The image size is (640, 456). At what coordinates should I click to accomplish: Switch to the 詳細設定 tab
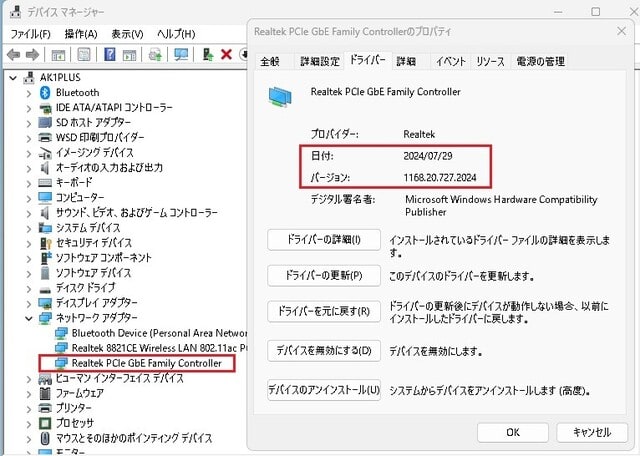coord(320,62)
